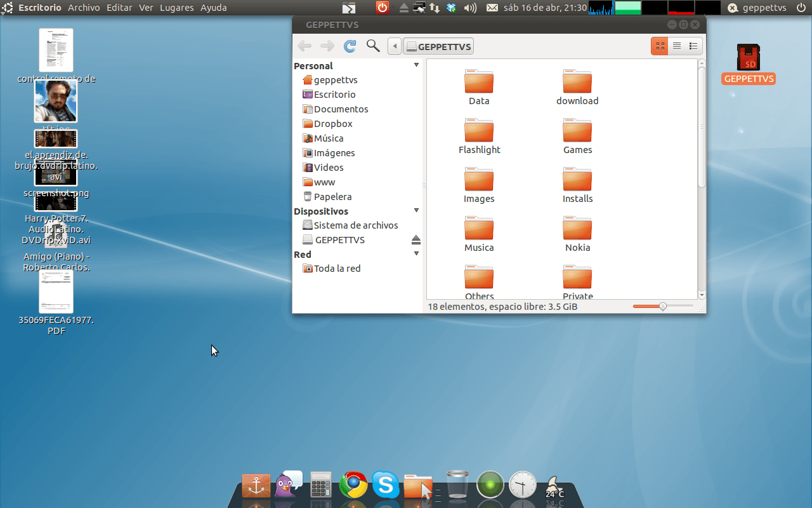Open the Lugares menu
This screenshot has width=812, height=508.
(177, 8)
